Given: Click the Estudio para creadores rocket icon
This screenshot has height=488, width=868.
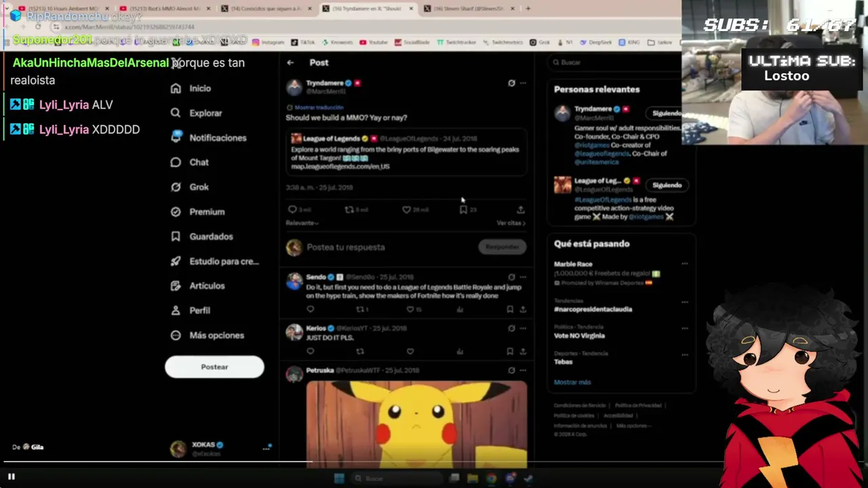Looking at the screenshot, I should [x=176, y=261].
